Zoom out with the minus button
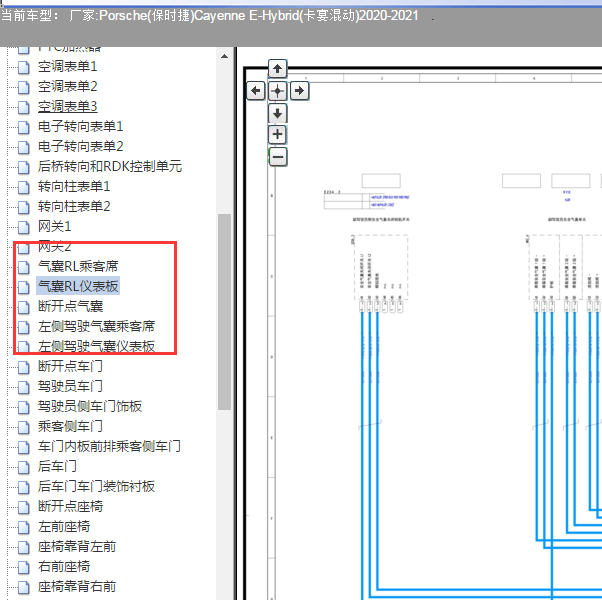 click(x=278, y=157)
